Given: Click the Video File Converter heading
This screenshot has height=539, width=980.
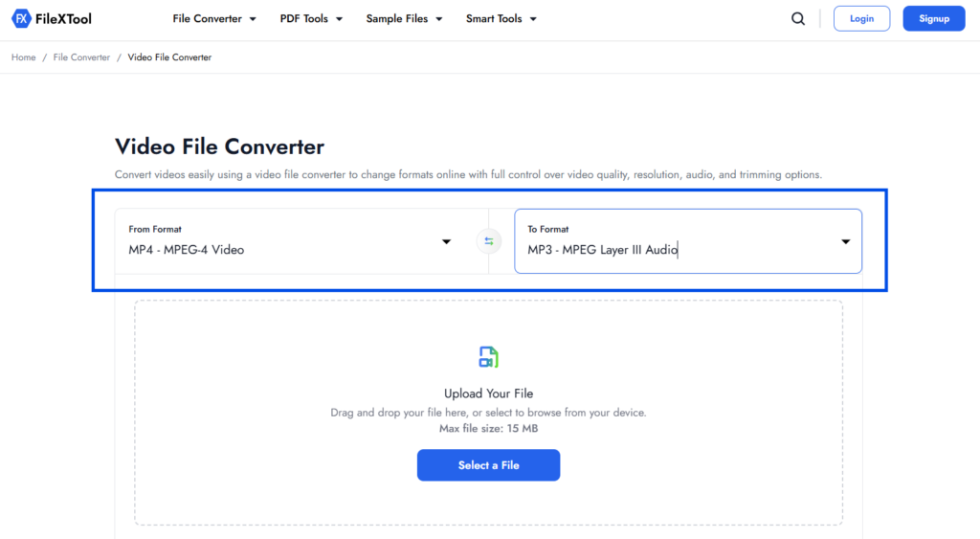Looking at the screenshot, I should point(219,146).
